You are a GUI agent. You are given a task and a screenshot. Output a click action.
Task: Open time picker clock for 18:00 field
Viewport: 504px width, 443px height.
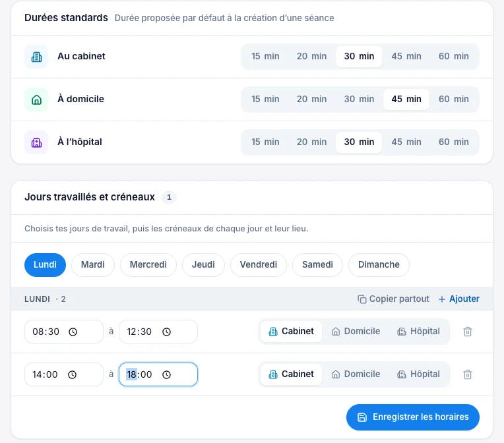166,374
